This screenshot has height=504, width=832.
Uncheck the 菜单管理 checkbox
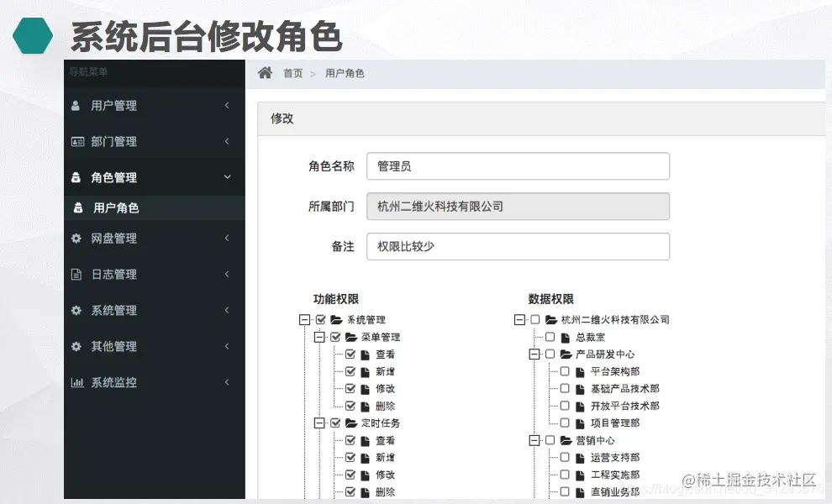click(335, 337)
